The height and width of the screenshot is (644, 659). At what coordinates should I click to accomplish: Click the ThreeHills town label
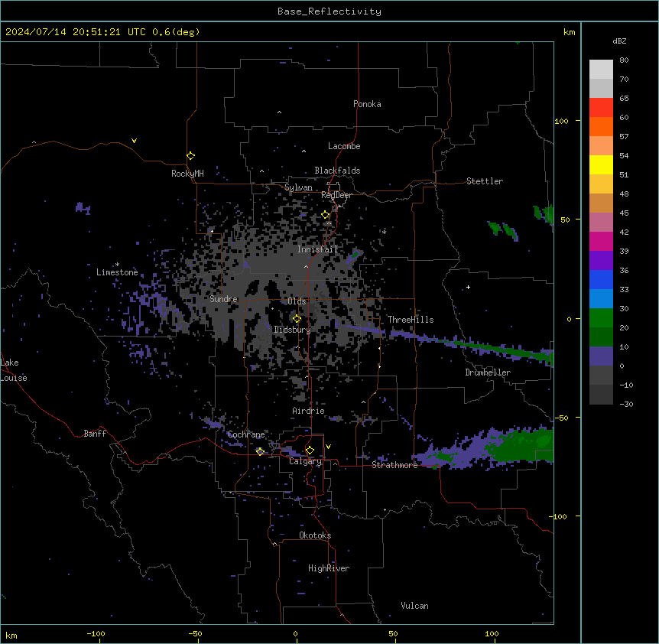coord(411,320)
